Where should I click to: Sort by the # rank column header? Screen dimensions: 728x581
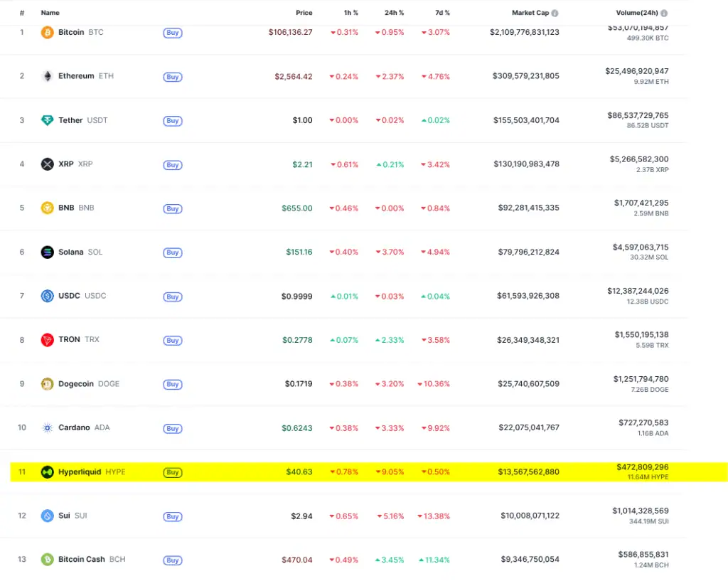pos(22,13)
